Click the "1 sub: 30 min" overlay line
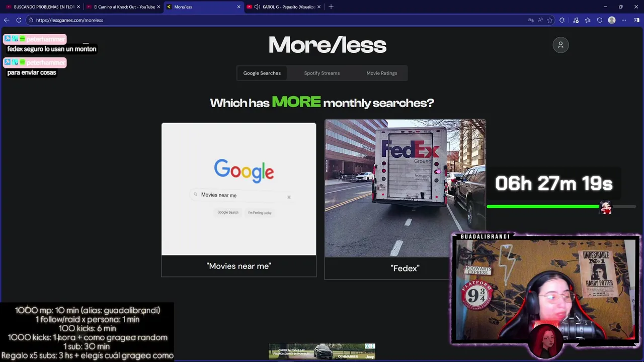 click(x=87, y=346)
